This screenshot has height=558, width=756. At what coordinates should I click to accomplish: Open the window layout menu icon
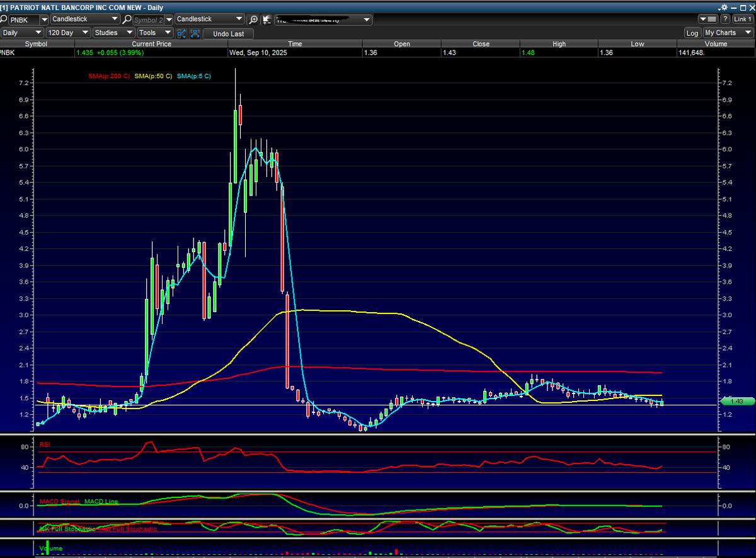click(x=709, y=20)
